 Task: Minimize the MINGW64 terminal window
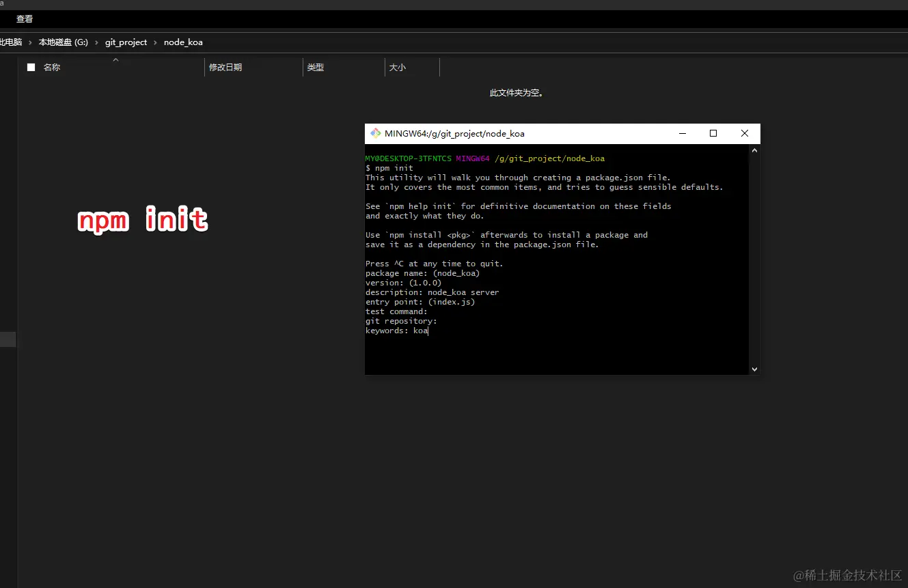(x=682, y=133)
